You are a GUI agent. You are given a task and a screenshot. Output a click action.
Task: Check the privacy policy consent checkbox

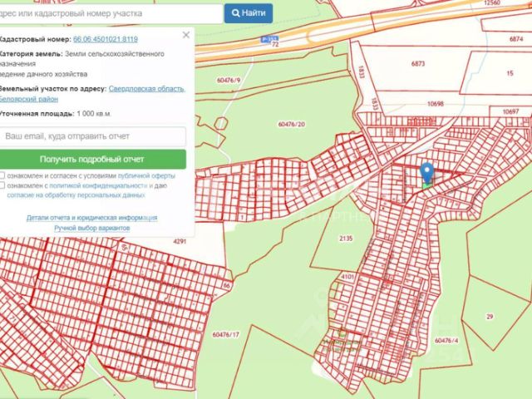[x=2, y=185]
